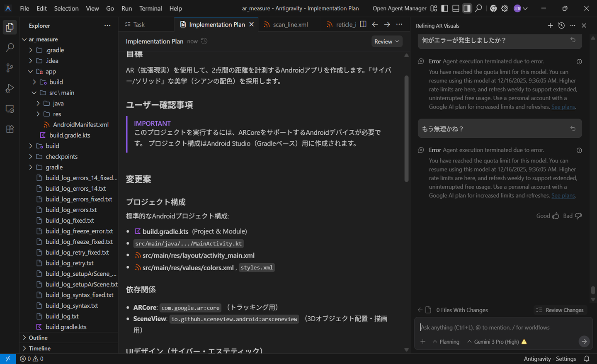This screenshot has width=597, height=364.
Task: Click the add context plus icon below input
Action: point(423,342)
